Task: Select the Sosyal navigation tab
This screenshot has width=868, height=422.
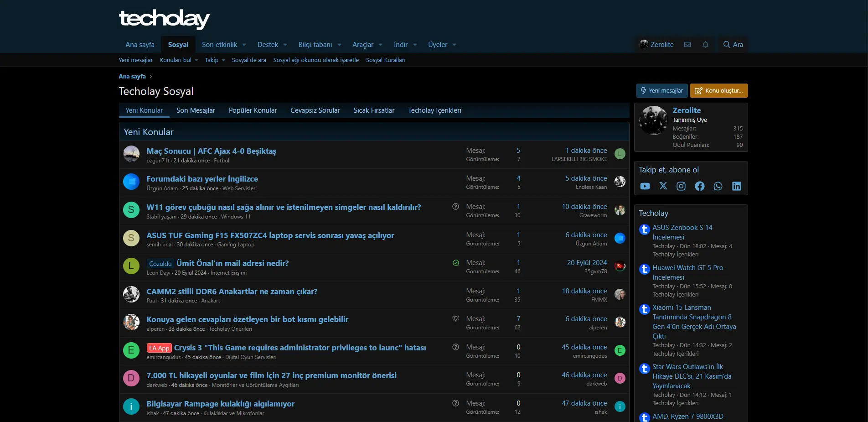Action: (178, 45)
